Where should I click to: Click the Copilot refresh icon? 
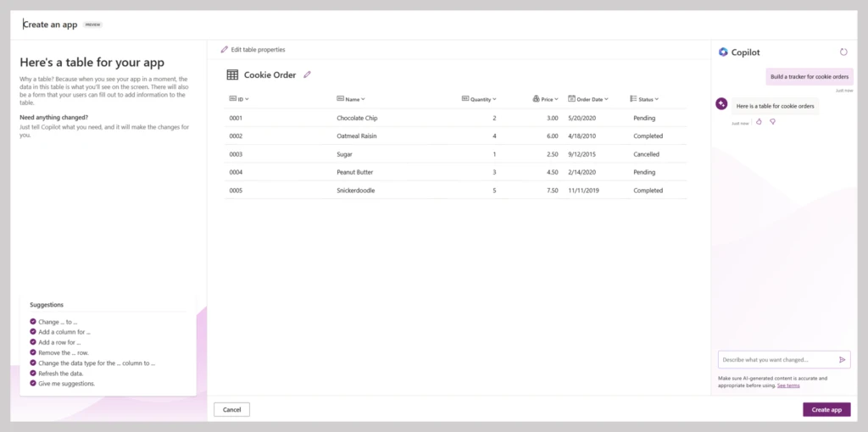coord(843,52)
